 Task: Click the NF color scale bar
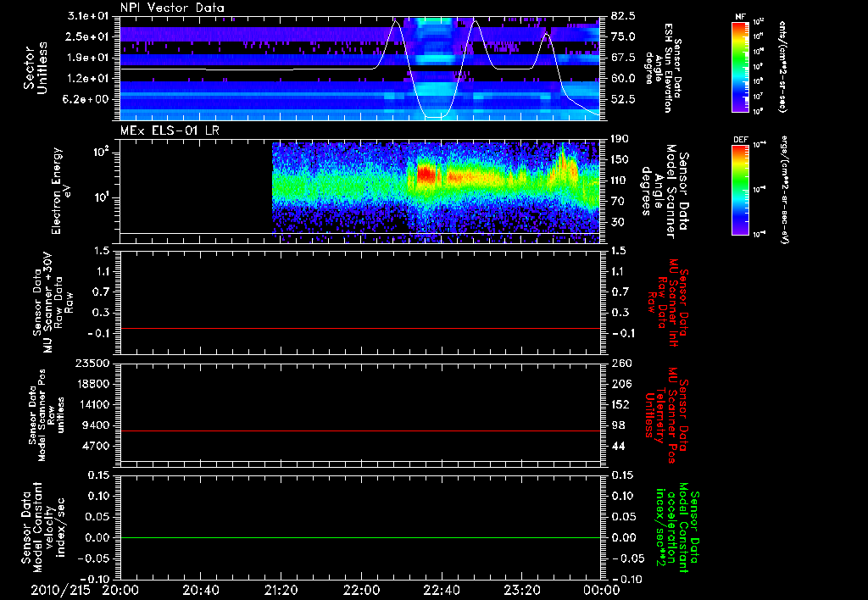point(741,66)
